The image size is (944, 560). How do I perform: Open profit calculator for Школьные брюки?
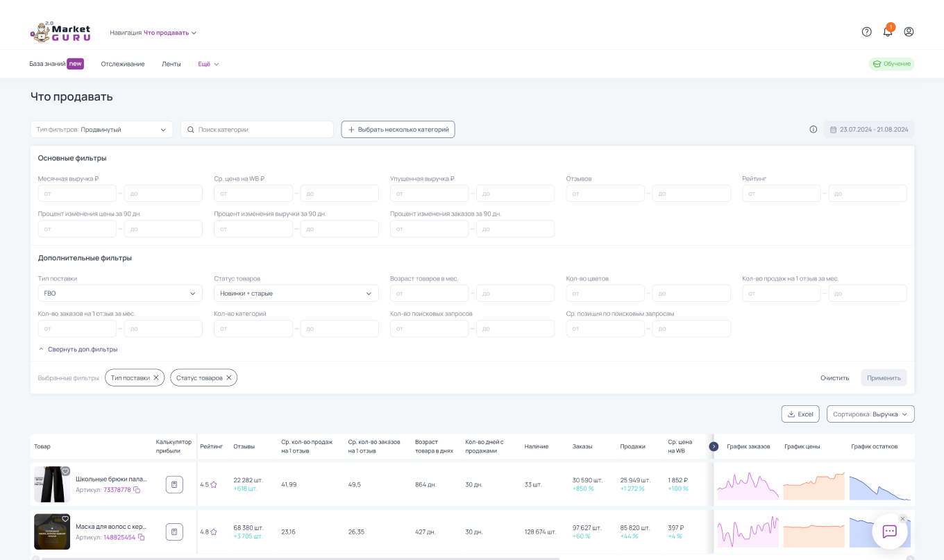coord(174,484)
